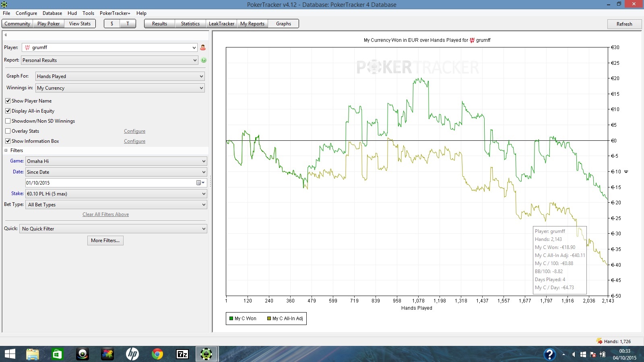
Task: Switch to the LeakTracker tab
Action: point(221,24)
